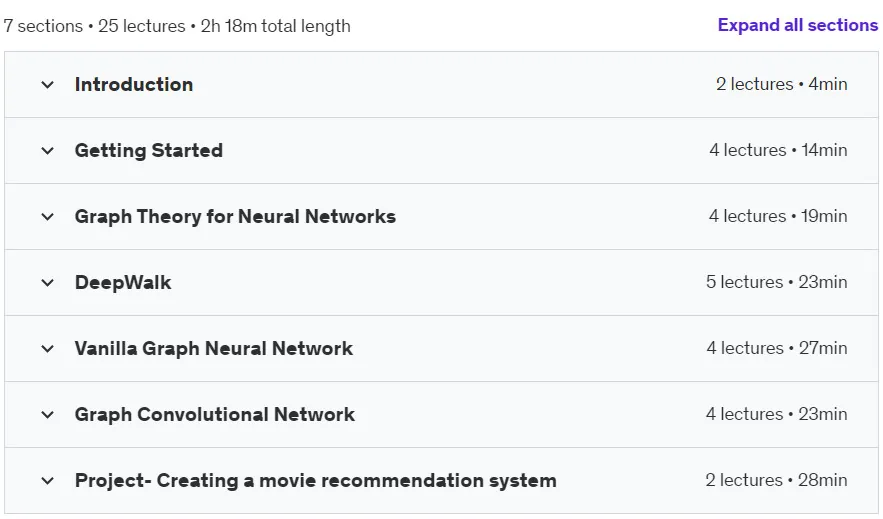Image resolution: width=883 pixels, height=519 pixels.
Task: Open Project- Creating a movie recommendation system
Action: coord(316,481)
